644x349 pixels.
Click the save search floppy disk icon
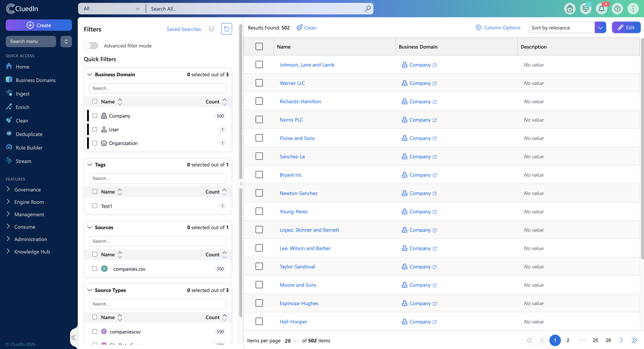[x=212, y=29]
